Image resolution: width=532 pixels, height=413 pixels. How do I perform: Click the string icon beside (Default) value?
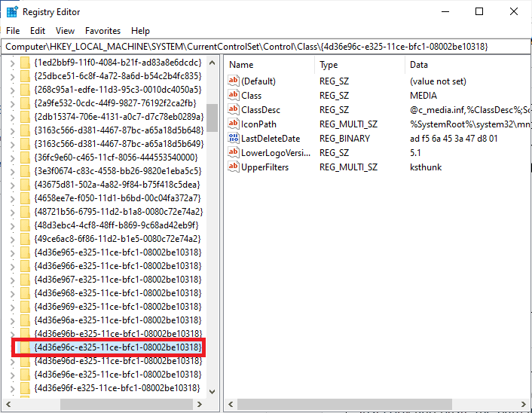tap(234, 81)
